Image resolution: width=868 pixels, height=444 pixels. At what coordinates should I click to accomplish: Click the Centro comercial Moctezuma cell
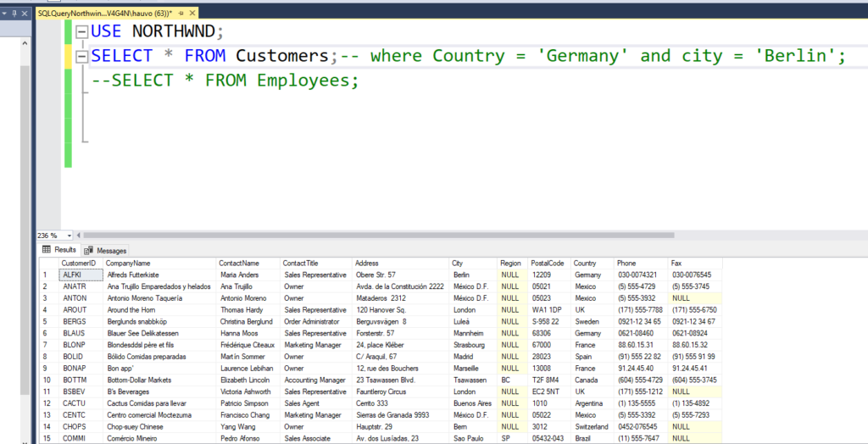pos(160,414)
